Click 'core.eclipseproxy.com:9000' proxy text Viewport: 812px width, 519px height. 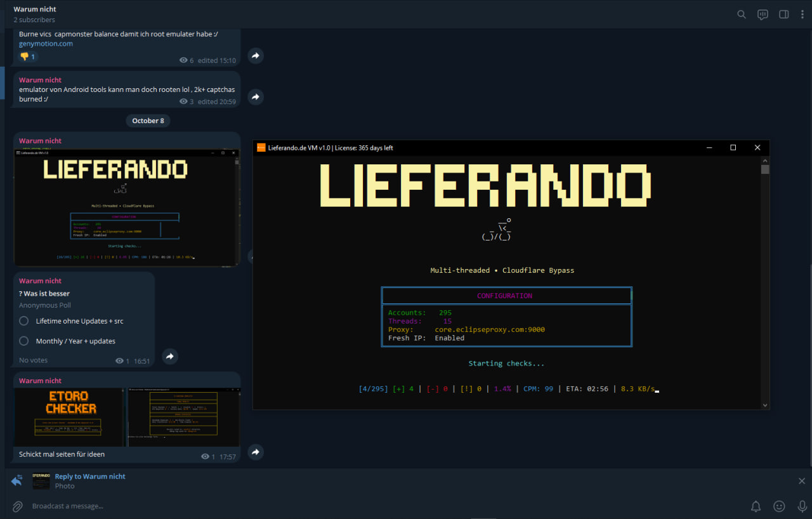[x=490, y=329]
